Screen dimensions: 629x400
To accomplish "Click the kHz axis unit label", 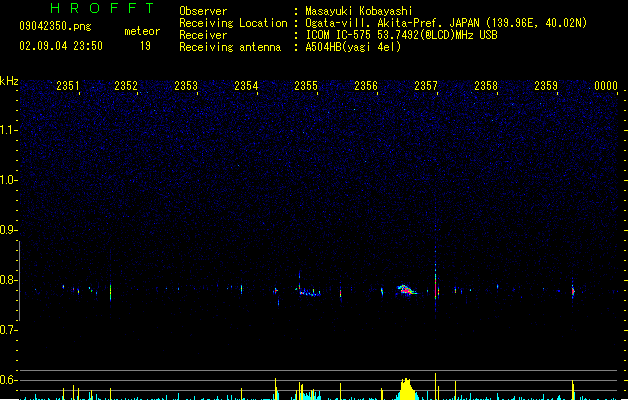I will 9,81.
